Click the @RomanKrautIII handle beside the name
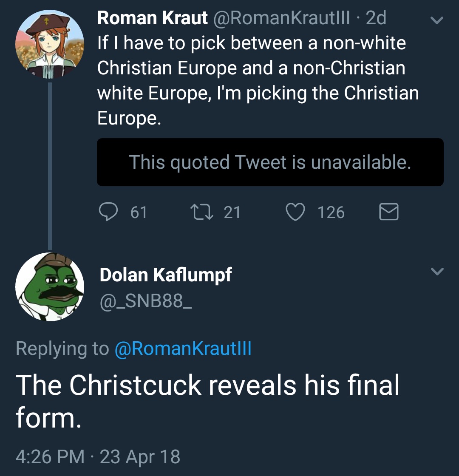This screenshot has height=476, width=459. pos(281,17)
